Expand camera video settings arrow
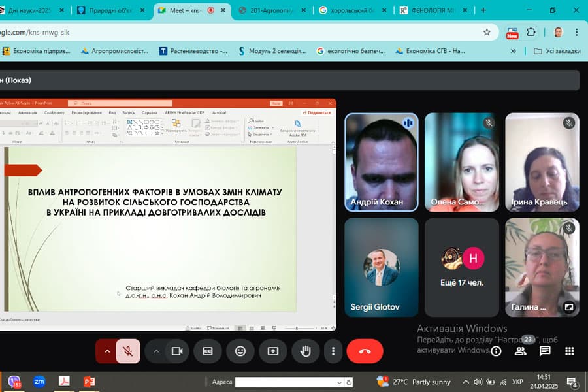 pos(156,351)
